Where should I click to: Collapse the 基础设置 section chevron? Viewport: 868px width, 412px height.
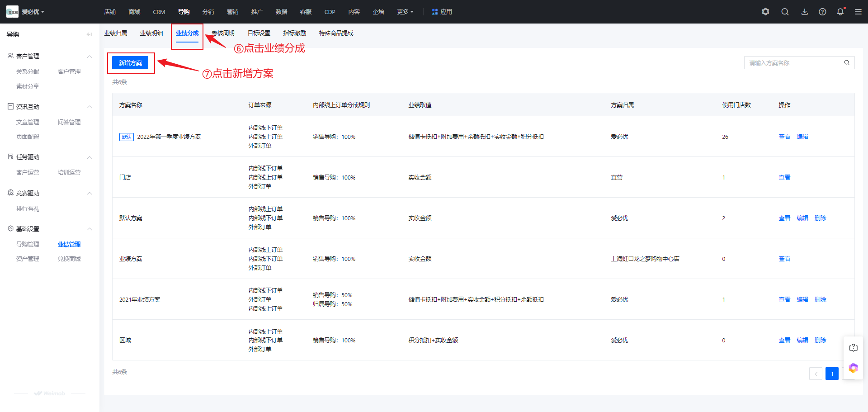coord(90,229)
